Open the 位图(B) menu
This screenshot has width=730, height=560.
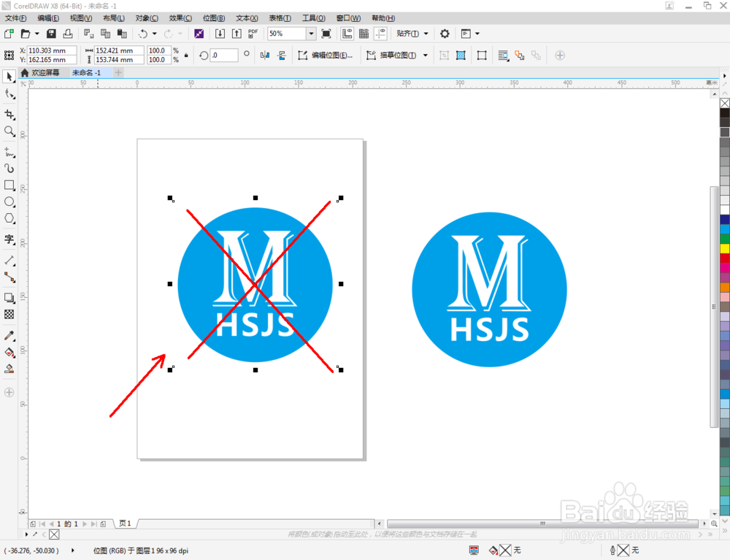214,18
